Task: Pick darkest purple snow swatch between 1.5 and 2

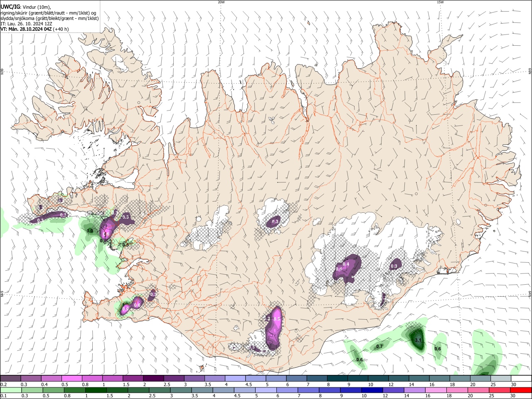Action: pos(153,379)
